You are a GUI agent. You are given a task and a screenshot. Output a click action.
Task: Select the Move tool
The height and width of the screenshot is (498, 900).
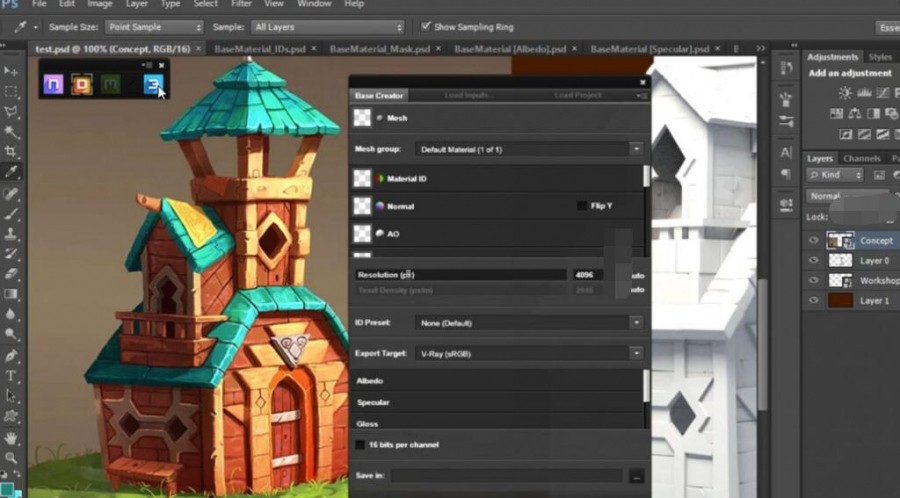(10, 71)
